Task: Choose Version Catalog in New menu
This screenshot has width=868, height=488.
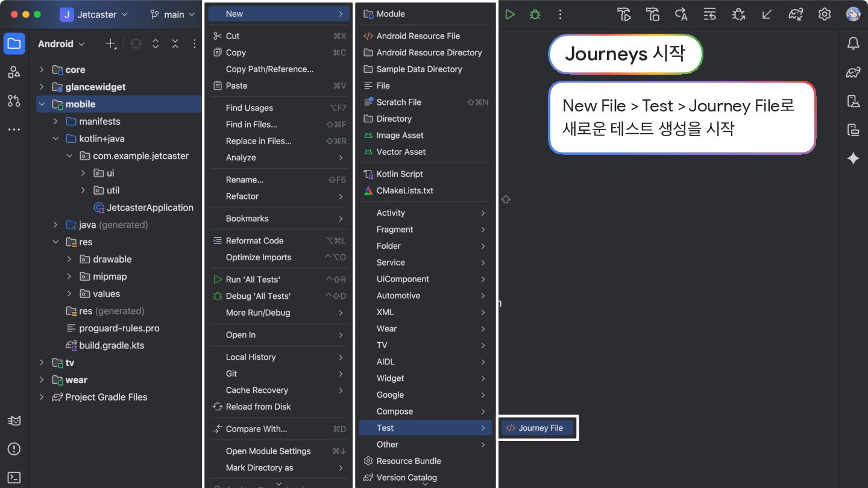Action: [x=426, y=478]
